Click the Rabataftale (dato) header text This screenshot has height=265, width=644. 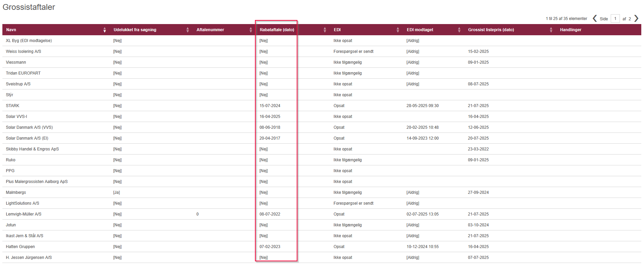(277, 30)
